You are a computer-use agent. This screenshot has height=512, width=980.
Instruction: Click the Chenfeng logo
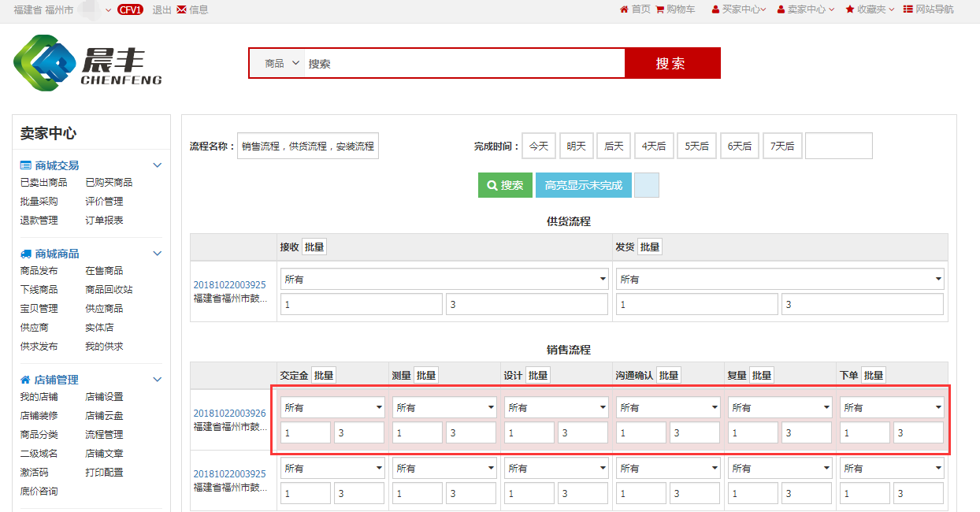pos(87,63)
